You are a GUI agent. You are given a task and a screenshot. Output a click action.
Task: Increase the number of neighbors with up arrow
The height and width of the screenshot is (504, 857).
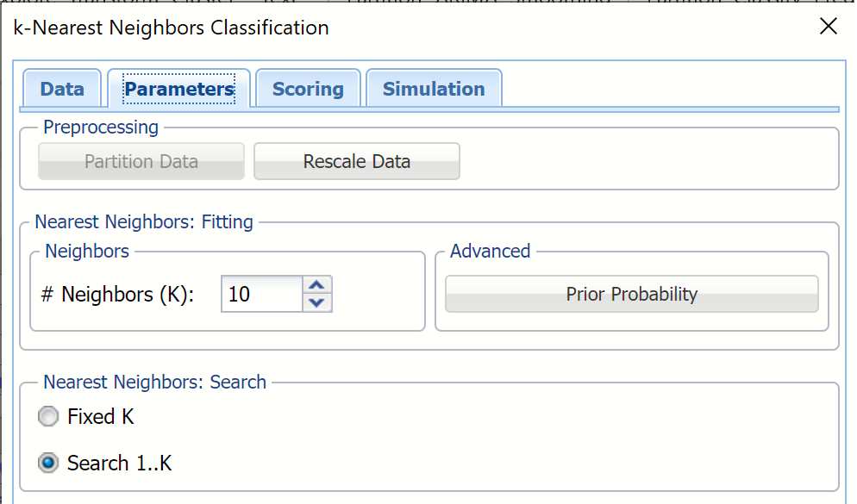click(x=317, y=285)
